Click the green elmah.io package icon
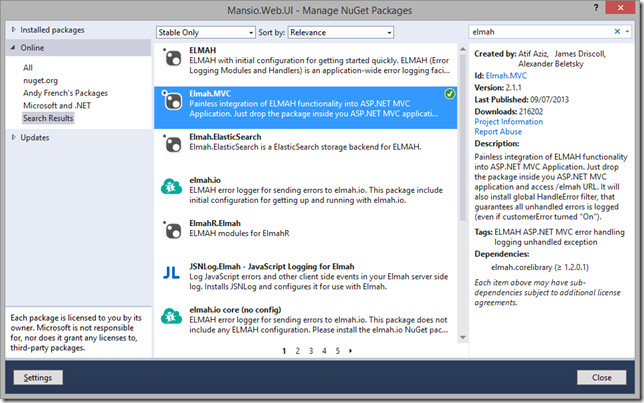This screenshot has width=644, height=403. pos(170,186)
